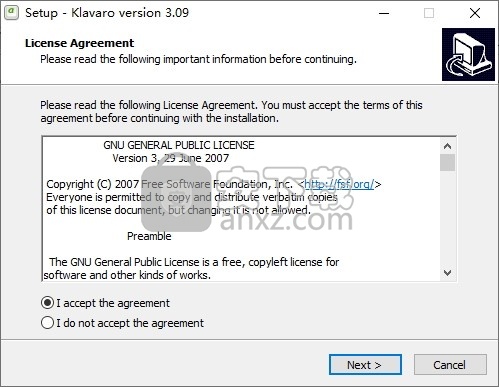The image size is (499, 387).
Task: Click the Klavaro app icon in title bar
Action: [x=11, y=13]
